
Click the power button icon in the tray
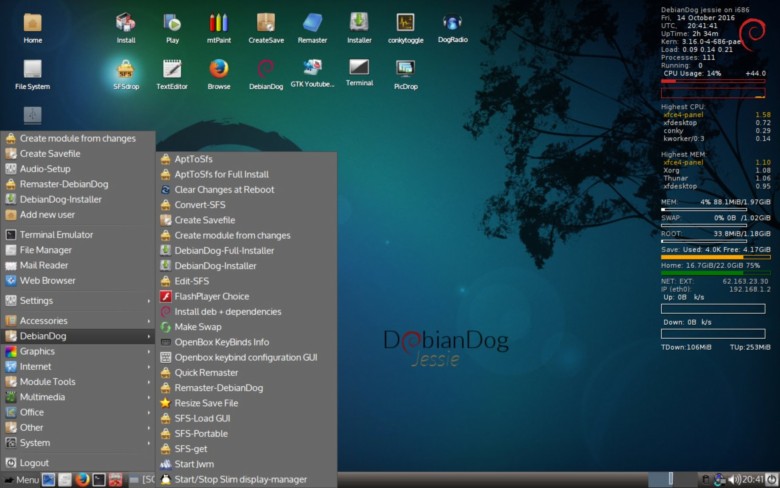click(772, 480)
